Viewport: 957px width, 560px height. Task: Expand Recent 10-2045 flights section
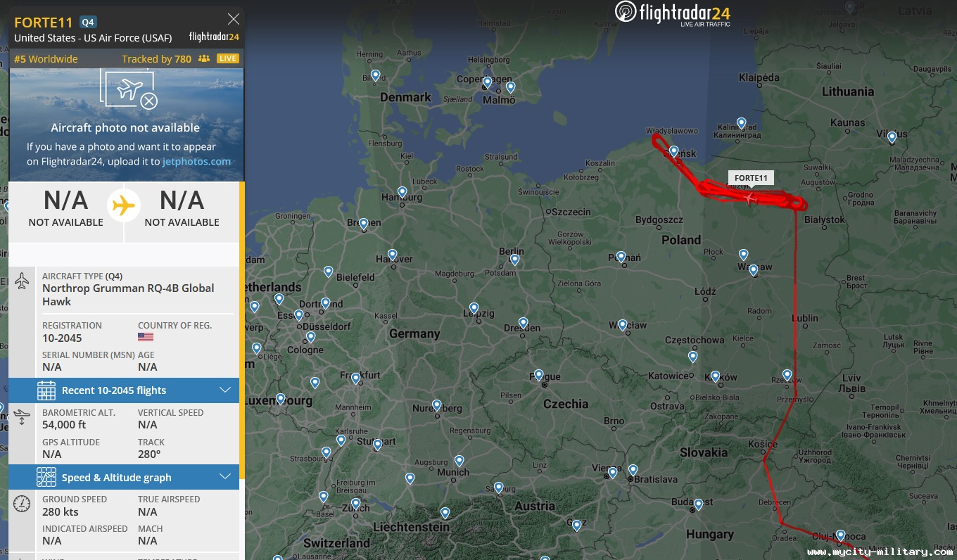(124, 390)
